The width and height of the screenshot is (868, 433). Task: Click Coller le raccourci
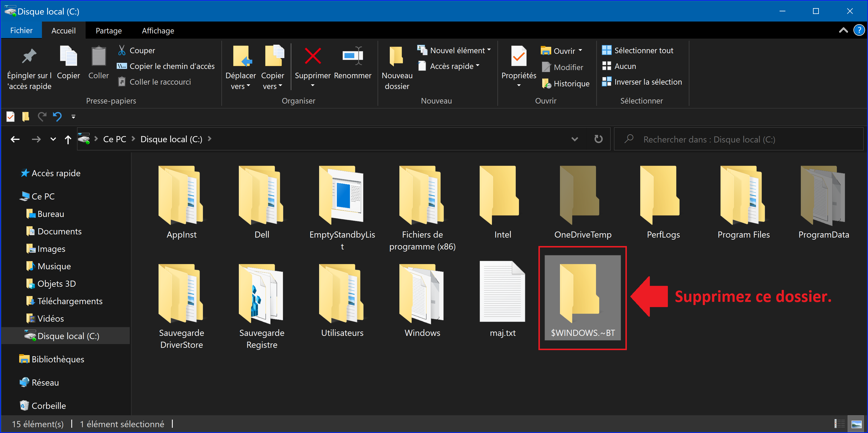[x=155, y=82]
